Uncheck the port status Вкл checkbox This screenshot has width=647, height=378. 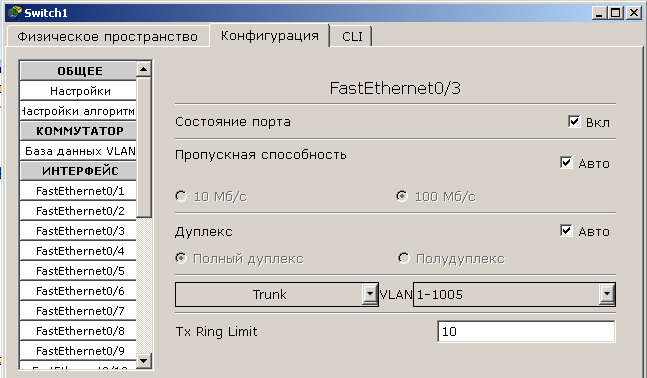(574, 122)
